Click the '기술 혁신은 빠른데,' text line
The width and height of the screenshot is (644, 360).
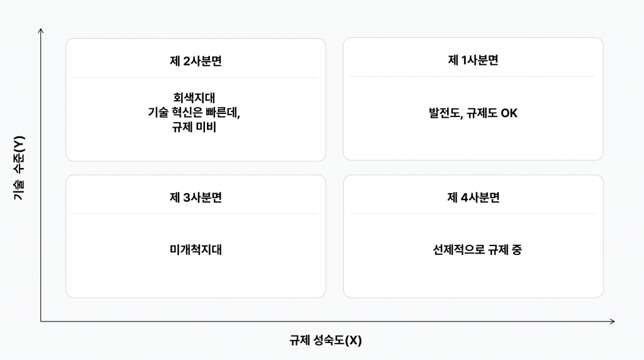[x=195, y=113]
